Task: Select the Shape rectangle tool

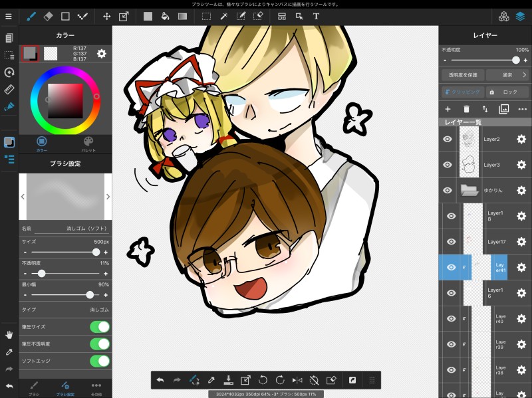Action: tap(65, 16)
